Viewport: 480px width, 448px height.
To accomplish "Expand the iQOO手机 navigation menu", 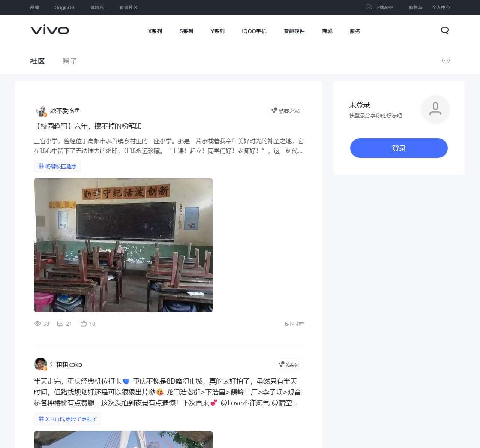I will click(254, 31).
